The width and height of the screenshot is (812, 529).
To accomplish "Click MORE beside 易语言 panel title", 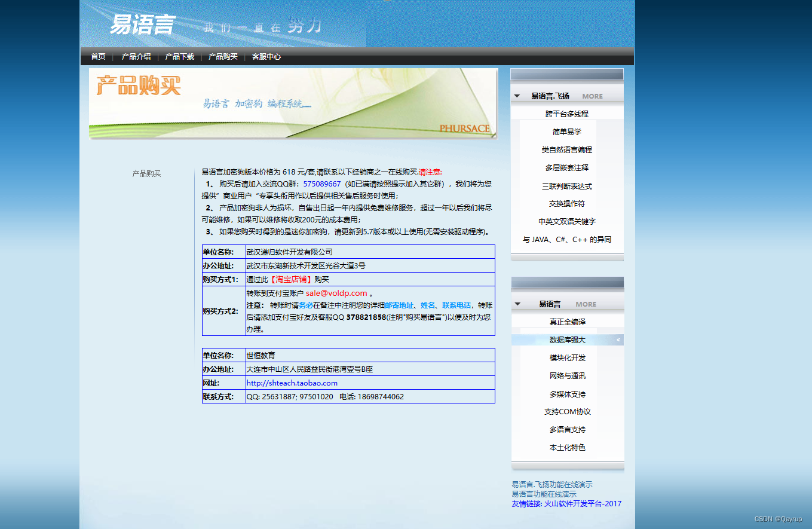I will point(586,304).
